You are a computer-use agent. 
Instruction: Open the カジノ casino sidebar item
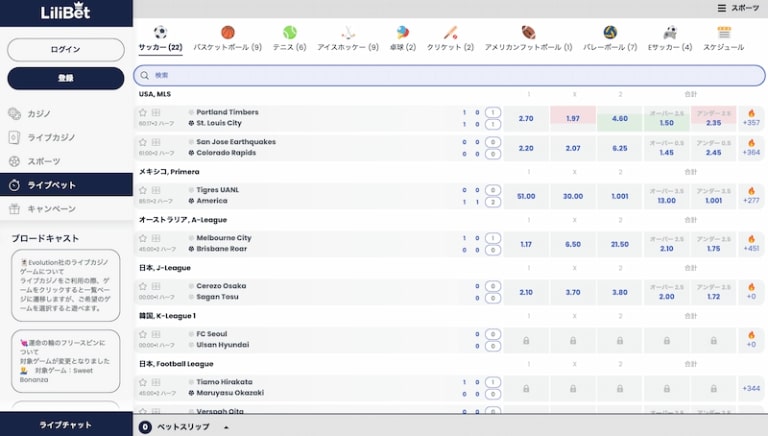click(x=66, y=114)
